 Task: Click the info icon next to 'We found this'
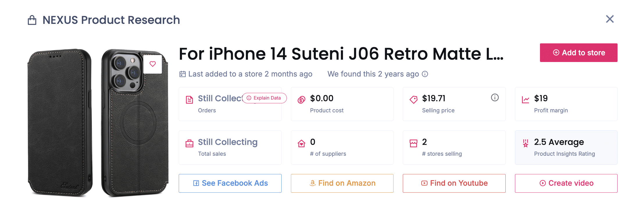point(425,74)
